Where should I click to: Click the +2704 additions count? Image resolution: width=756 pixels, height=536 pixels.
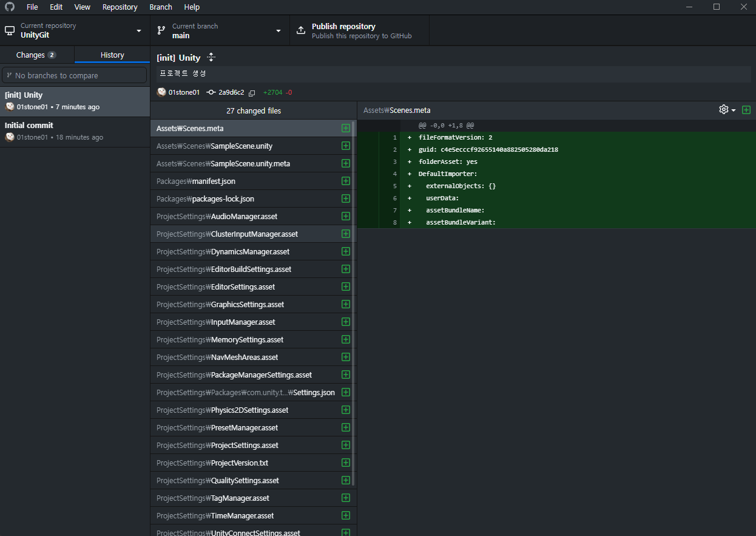click(272, 92)
